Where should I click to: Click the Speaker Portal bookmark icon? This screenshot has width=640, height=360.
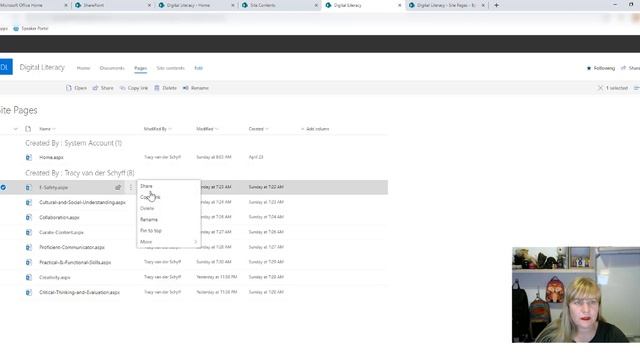(x=16, y=29)
